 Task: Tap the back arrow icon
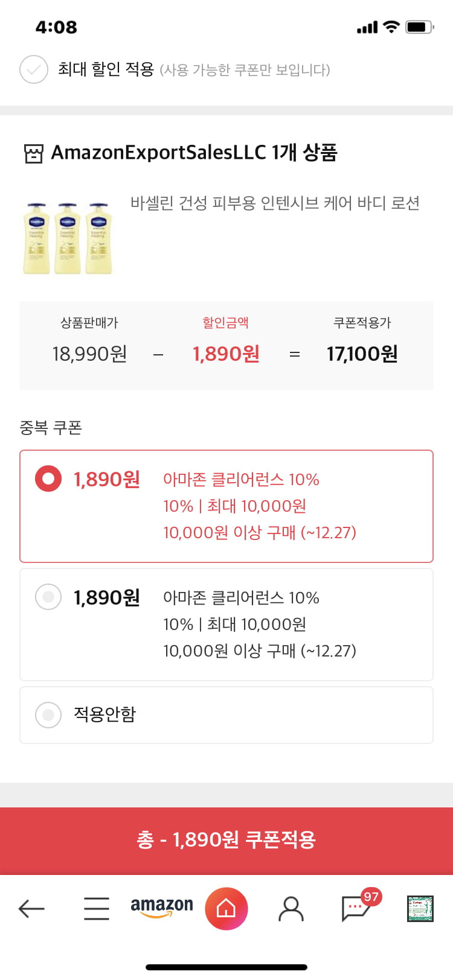(x=31, y=908)
